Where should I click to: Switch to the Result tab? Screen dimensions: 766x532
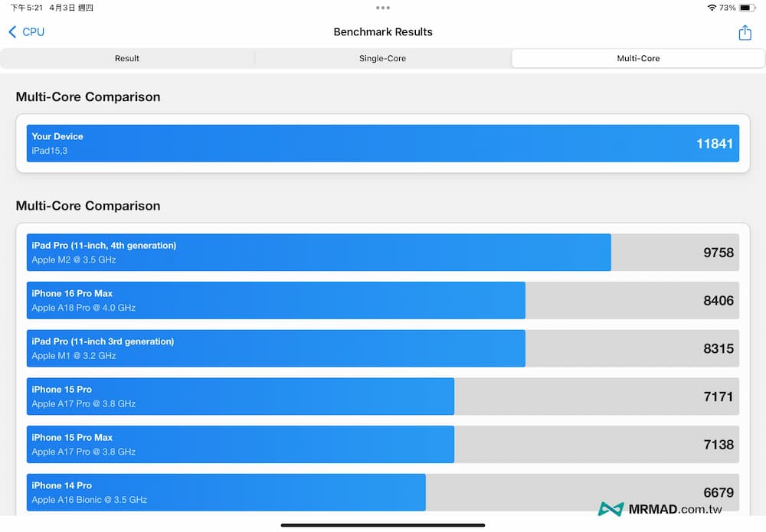[x=127, y=59]
